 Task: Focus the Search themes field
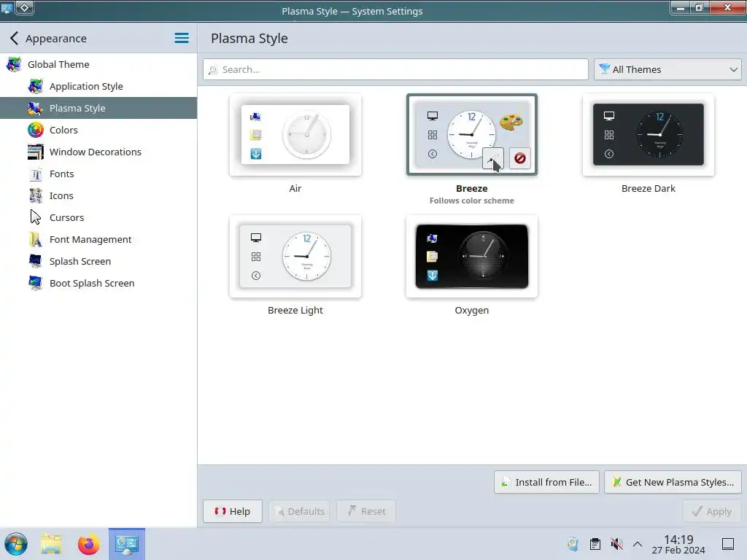tap(395, 69)
